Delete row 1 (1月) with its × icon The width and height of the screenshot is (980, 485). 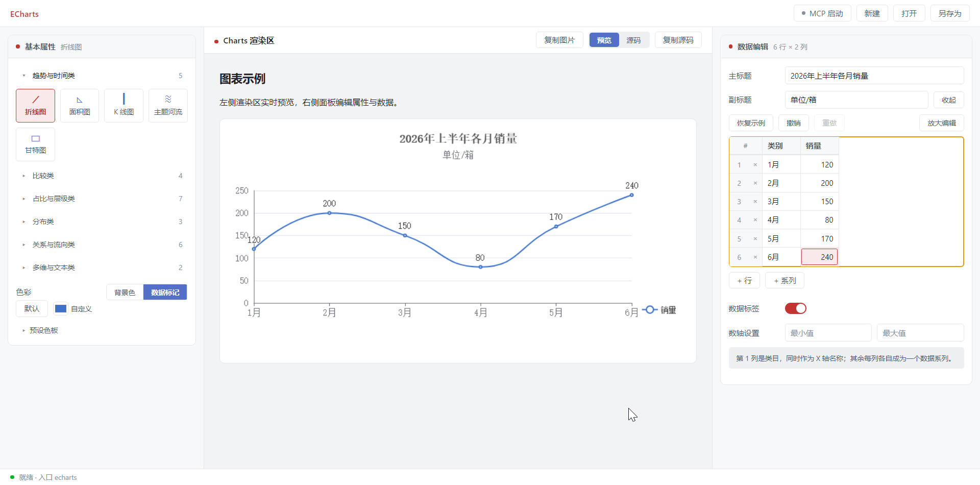coord(755,165)
